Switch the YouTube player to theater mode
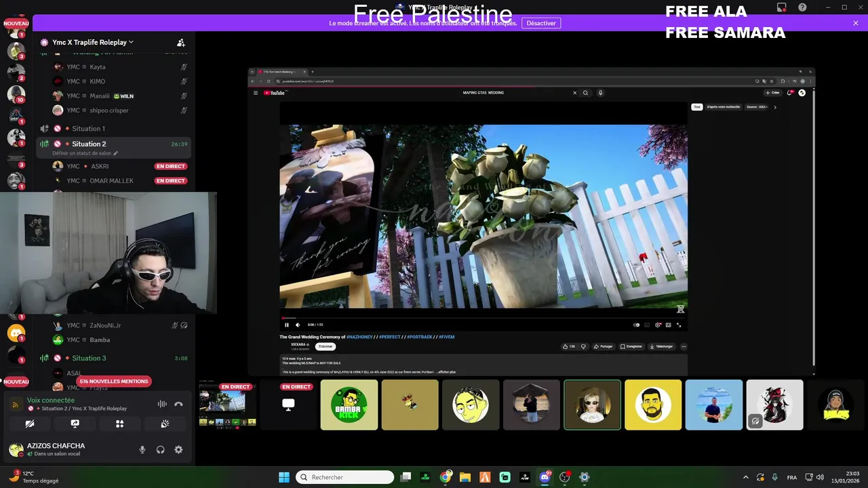Image resolution: width=868 pixels, height=488 pixels. tap(668, 325)
